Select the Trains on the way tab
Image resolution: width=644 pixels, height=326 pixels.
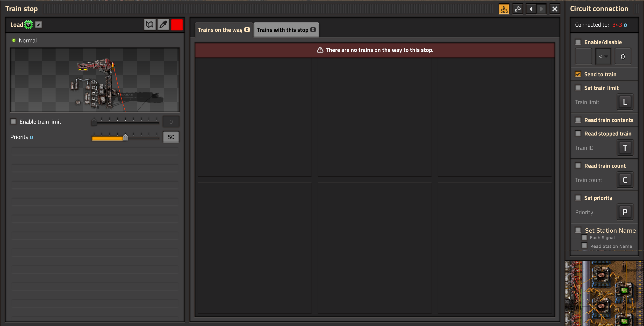(223, 30)
